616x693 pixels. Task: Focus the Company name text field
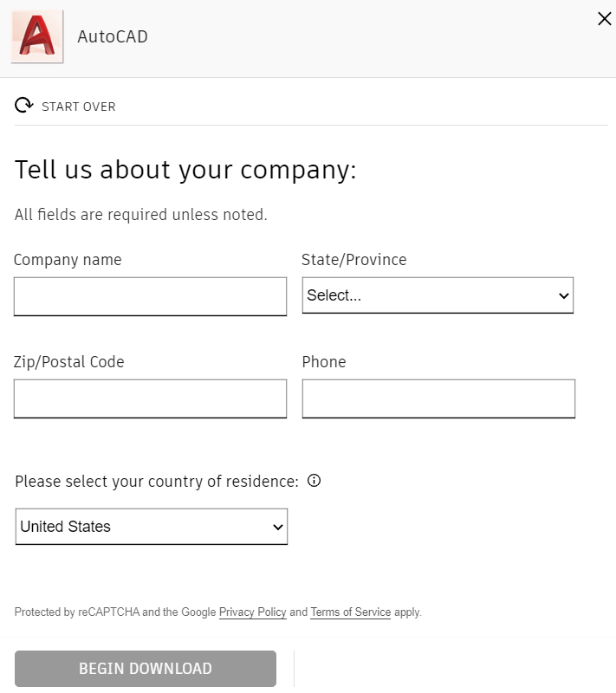pos(150,296)
